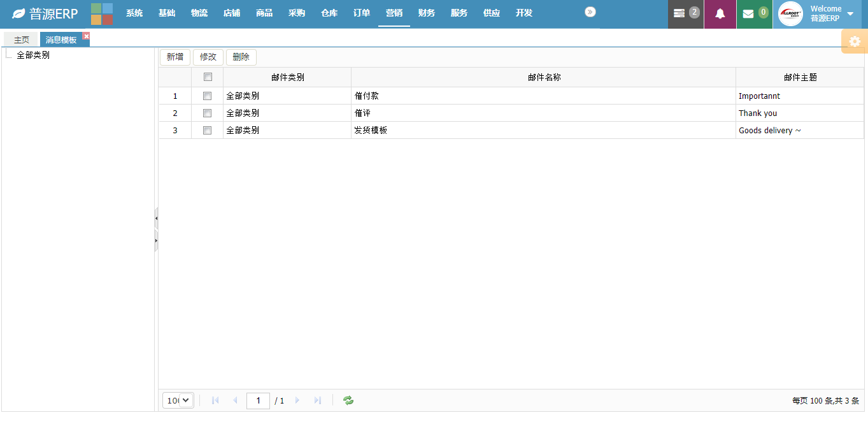Open the mail envelope icon with badge 0
This screenshot has height=422, width=868.
[755, 14]
